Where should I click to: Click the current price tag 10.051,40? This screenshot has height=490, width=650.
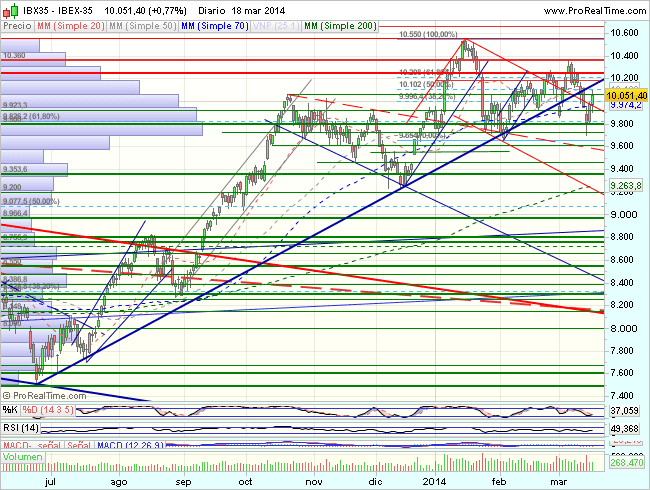coord(628,95)
